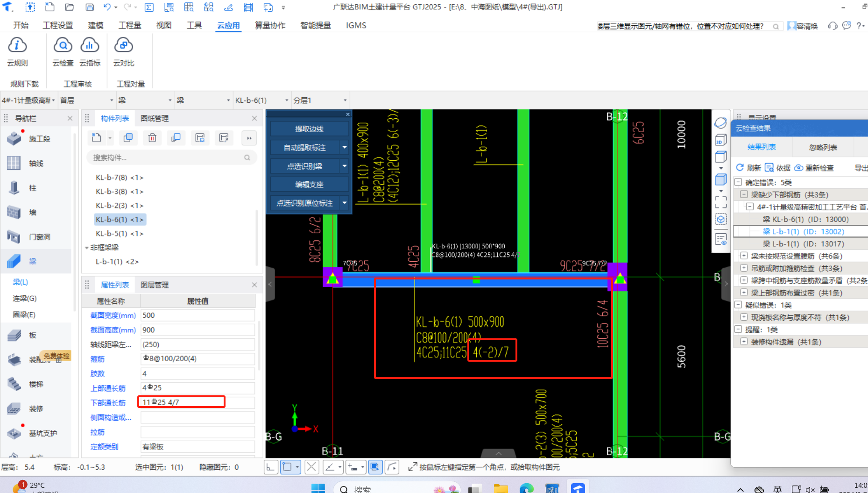Switch to the 建模 ribbon tab
Image resolution: width=868 pixels, height=493 pixels.
tap(96, 25)
